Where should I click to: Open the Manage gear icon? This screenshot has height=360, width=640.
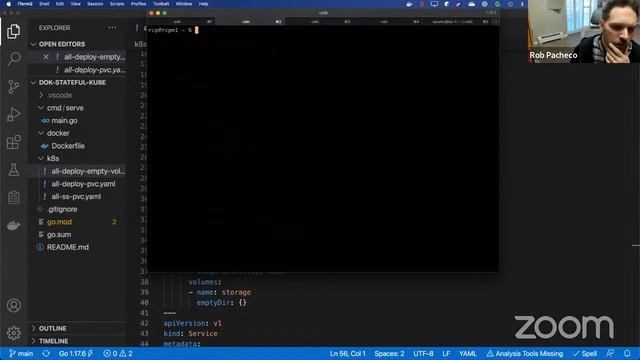click(x=13, y=333)
